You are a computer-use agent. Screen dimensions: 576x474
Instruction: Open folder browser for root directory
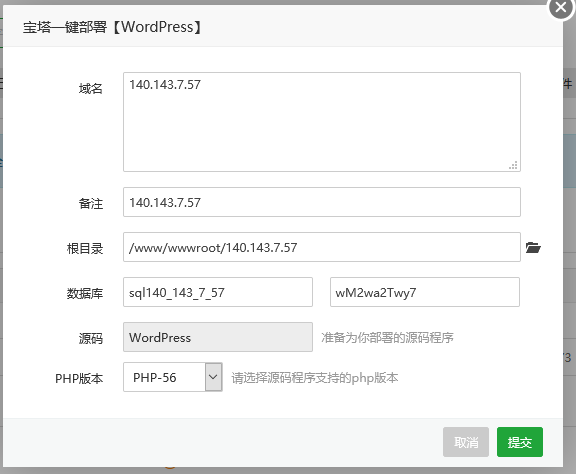pos(533,247)
